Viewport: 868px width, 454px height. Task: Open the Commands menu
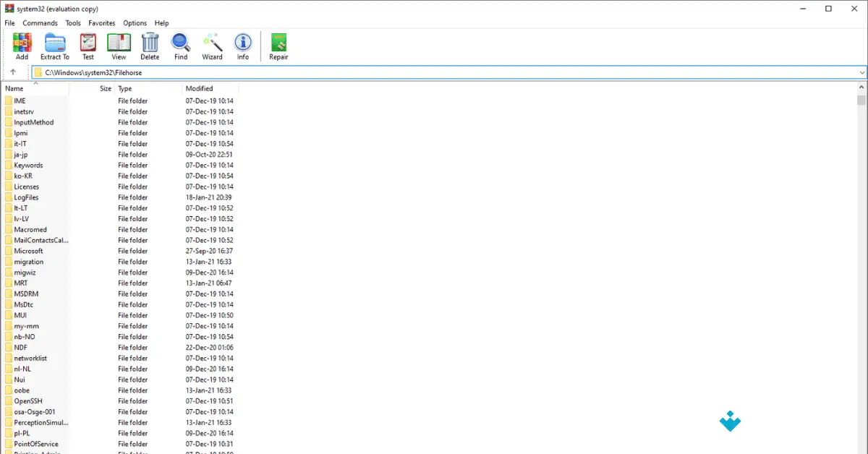click(40, 22)
